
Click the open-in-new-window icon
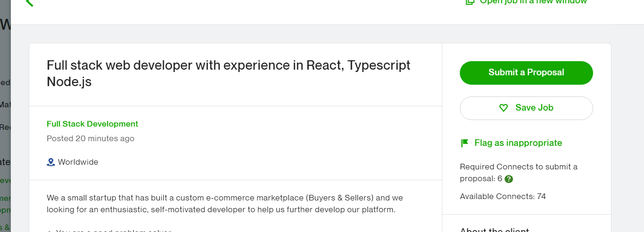pos(470,2)
